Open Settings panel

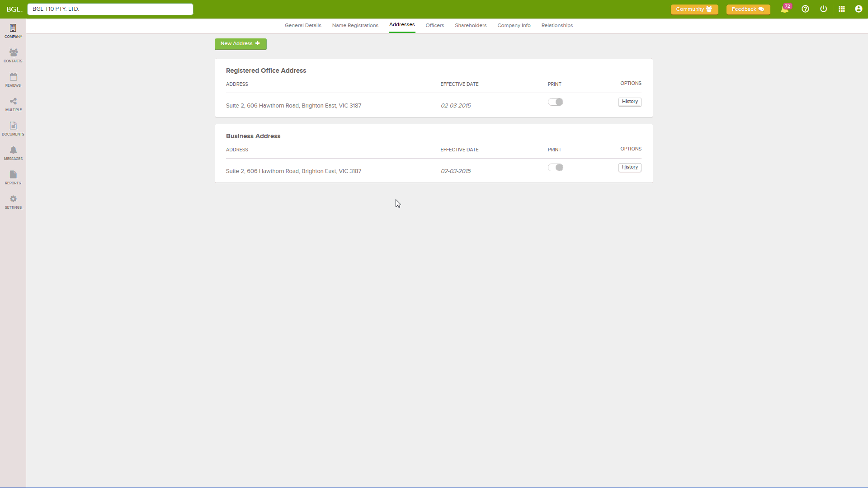(13, 202)
